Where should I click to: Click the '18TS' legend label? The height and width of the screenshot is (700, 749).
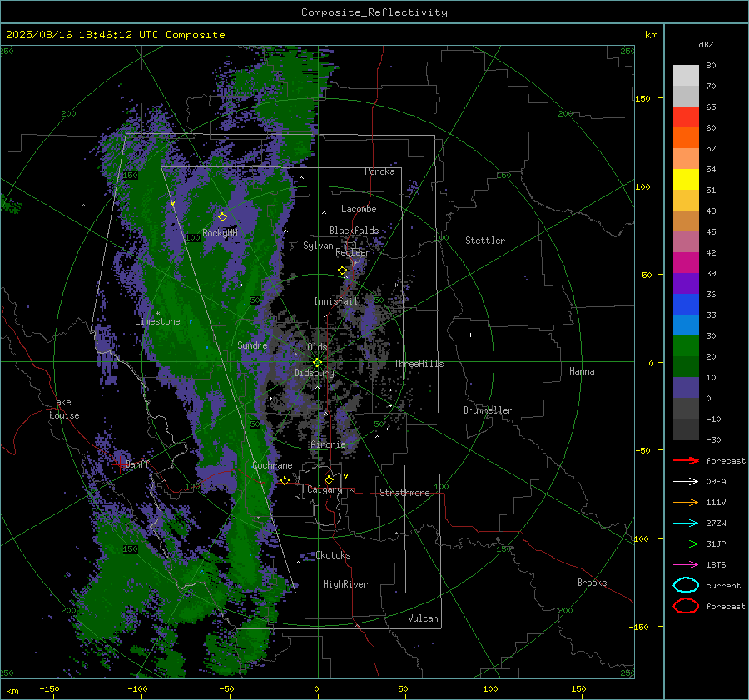tap(716, 565)
